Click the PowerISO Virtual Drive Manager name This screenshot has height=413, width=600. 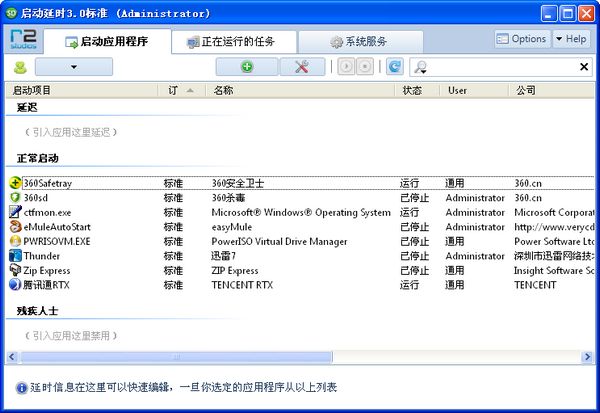tap(279, 242)
